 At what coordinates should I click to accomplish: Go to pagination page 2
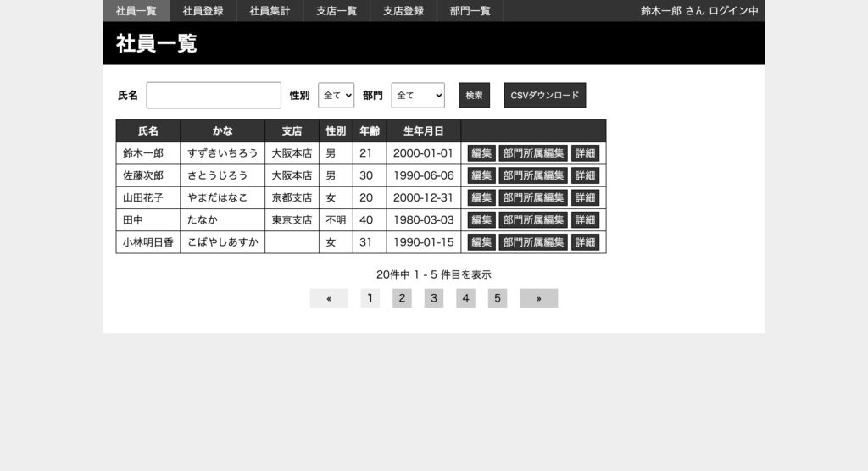point(402,298)
